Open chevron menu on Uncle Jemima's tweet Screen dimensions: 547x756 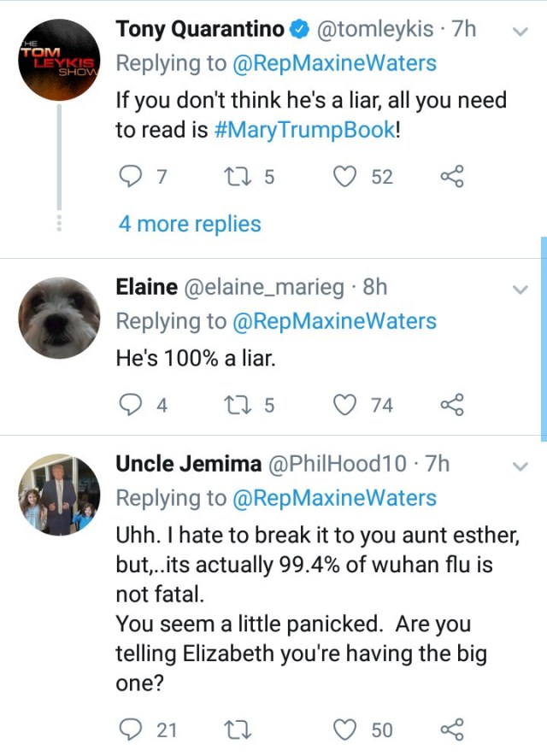pos(519,466)
